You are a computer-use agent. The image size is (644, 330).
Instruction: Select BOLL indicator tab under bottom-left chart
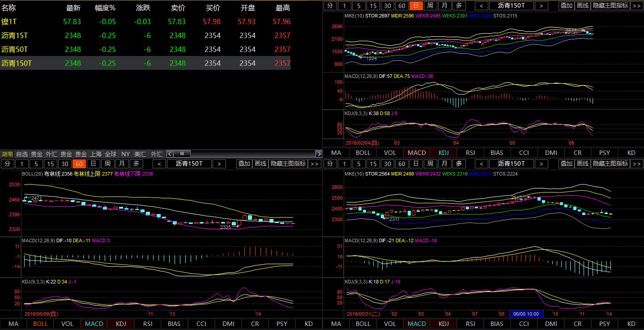(40, 324)
